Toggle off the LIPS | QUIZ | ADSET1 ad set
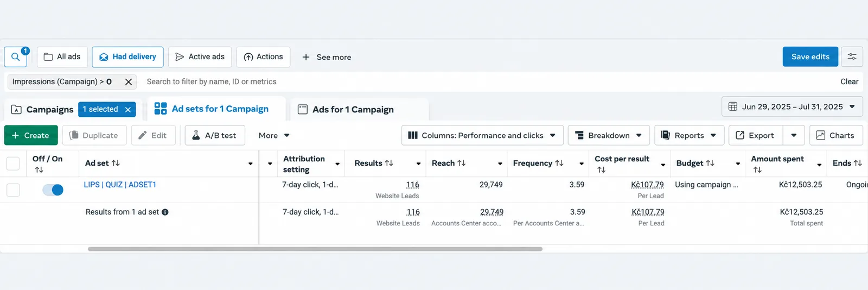 53,190
